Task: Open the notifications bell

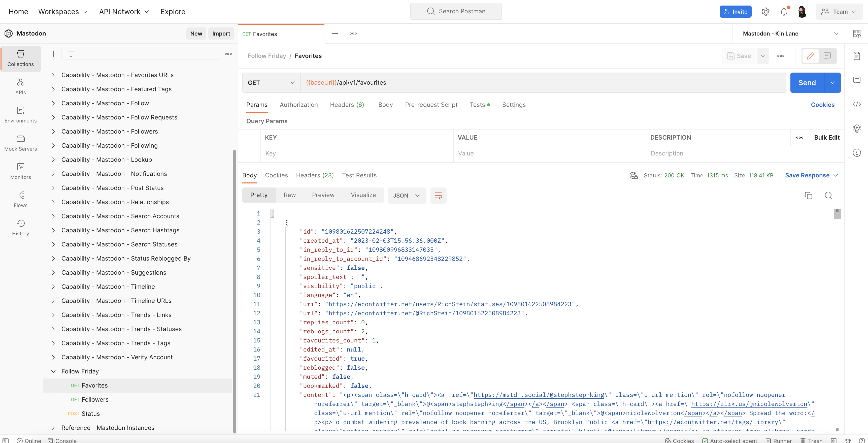Action: tap(784, 11)
